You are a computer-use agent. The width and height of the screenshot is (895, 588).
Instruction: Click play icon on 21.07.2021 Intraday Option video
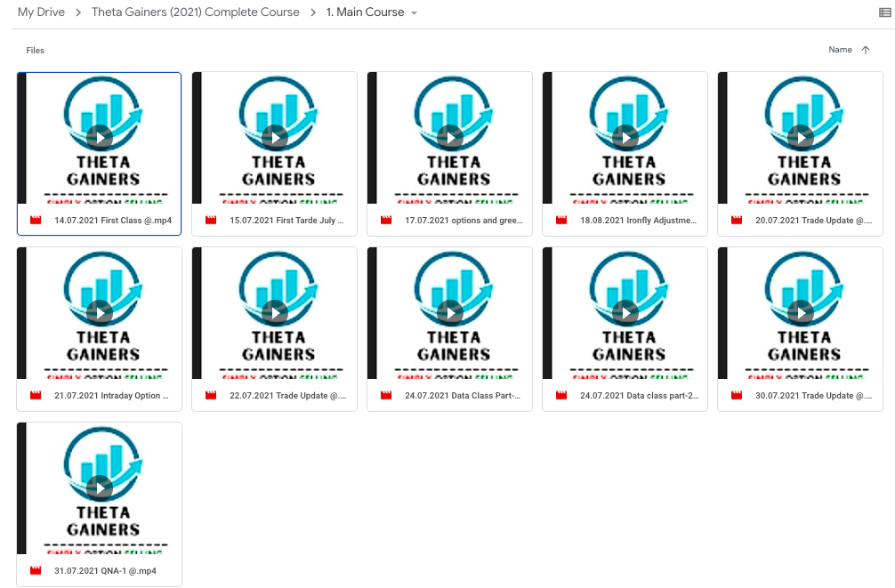click(x=99, y=312)
